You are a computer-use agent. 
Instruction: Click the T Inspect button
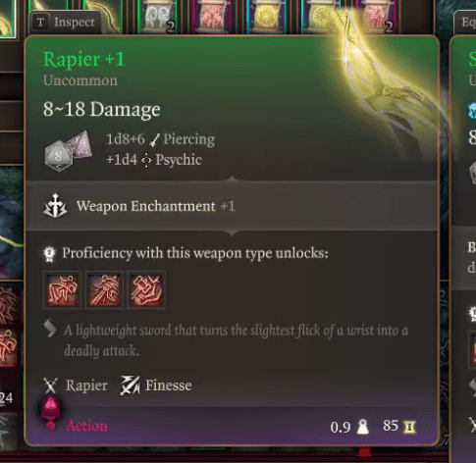click(x=66, y=22)
